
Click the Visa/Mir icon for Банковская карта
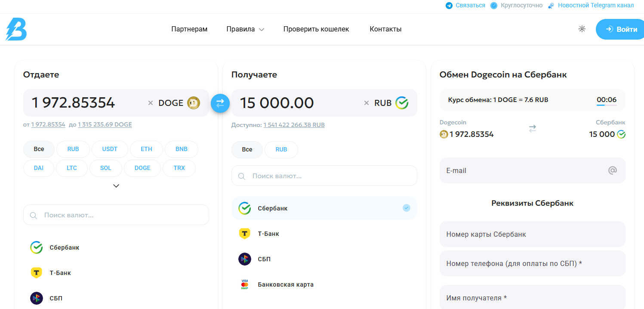(x=244, y=284)
